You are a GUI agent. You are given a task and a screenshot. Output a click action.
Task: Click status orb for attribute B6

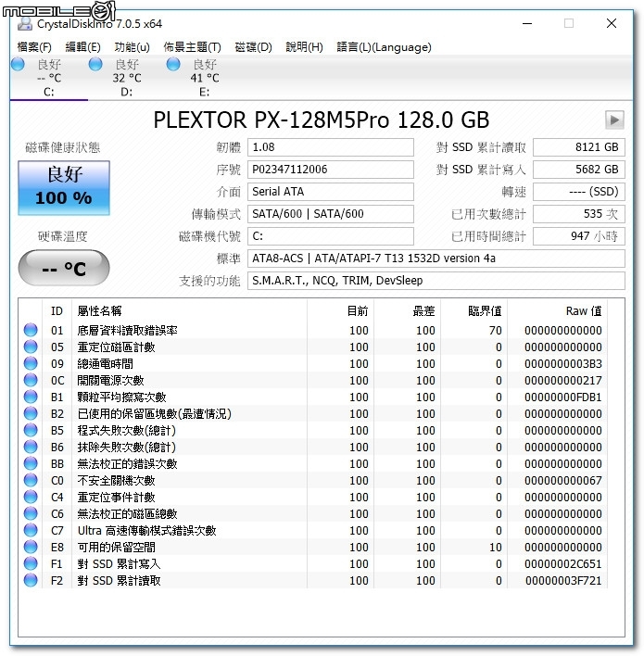pos(31,447)
